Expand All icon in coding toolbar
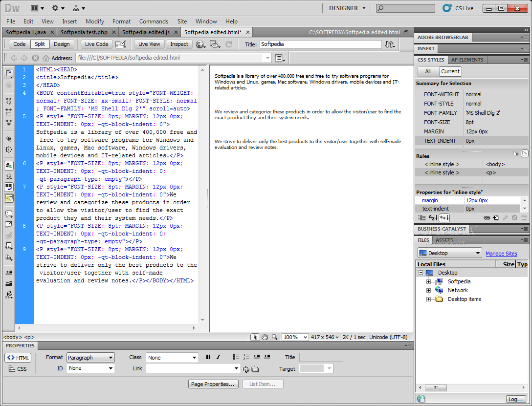The width and height of the screenshot is (532, 406). point(9,123)
